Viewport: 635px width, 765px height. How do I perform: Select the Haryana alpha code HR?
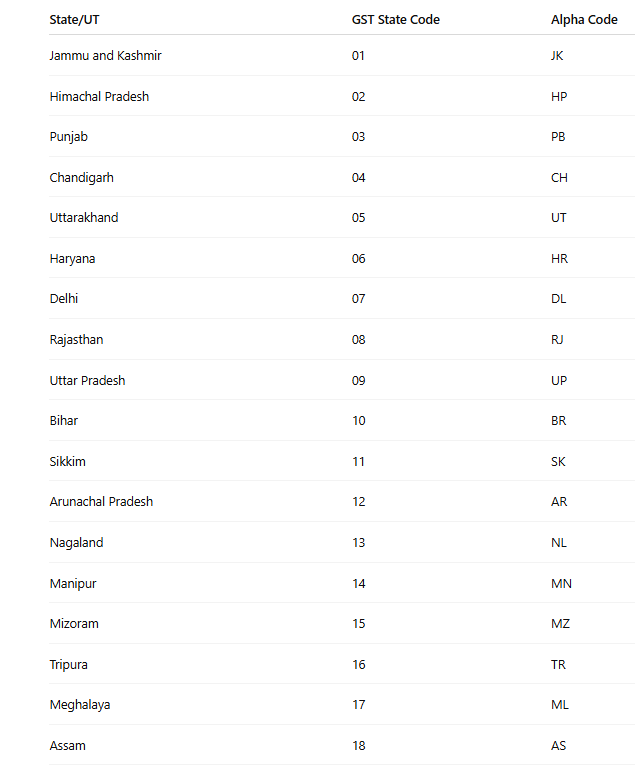point(559,259)
